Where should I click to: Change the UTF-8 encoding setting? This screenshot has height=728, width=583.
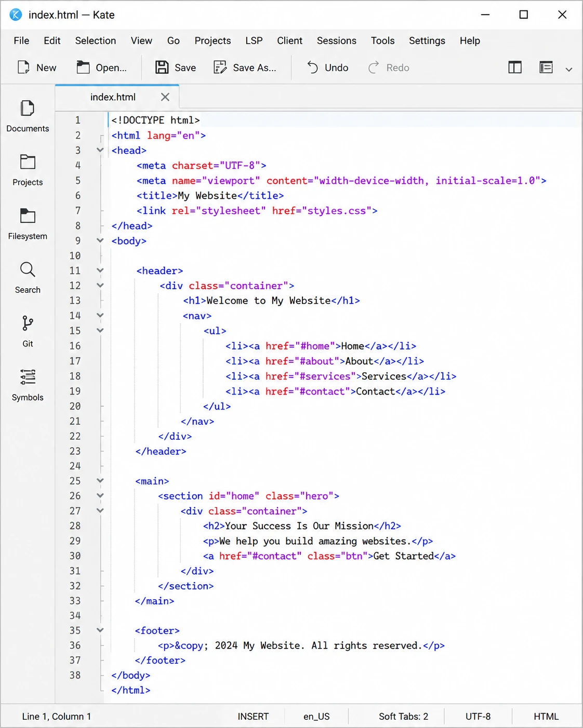478,717
